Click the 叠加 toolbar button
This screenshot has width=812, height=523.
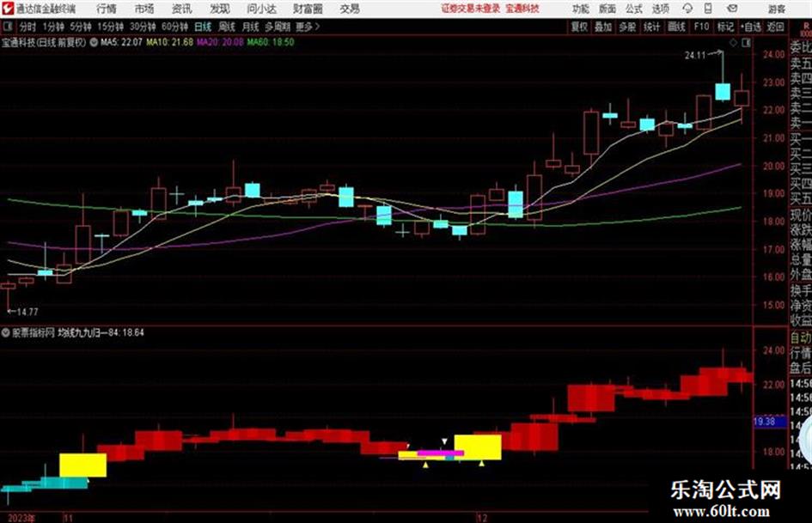pyautogui.click(x=603, y=27)
